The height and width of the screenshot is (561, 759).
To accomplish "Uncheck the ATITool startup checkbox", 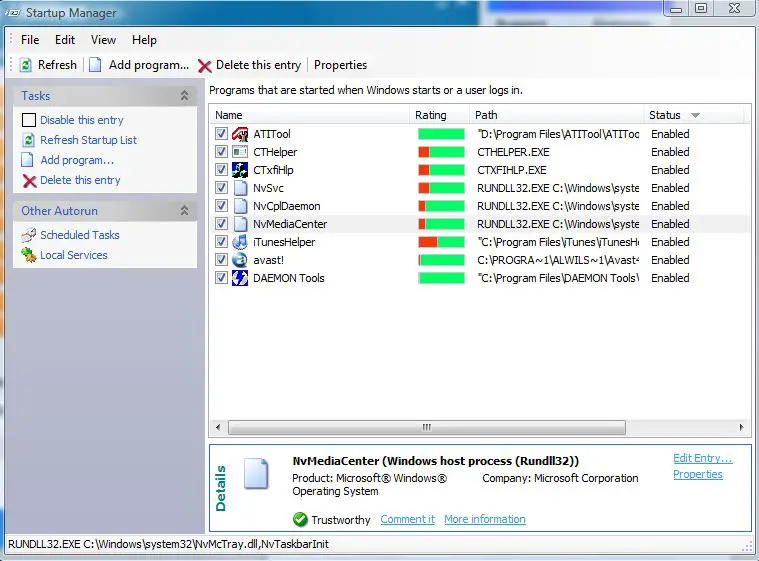I will click(x=221, y=134).
